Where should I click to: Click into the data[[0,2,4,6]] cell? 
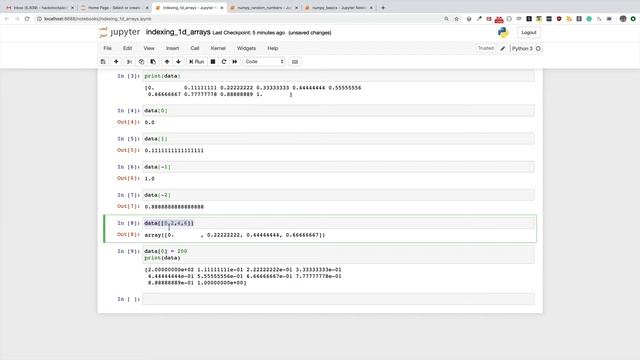click(338, 223)
